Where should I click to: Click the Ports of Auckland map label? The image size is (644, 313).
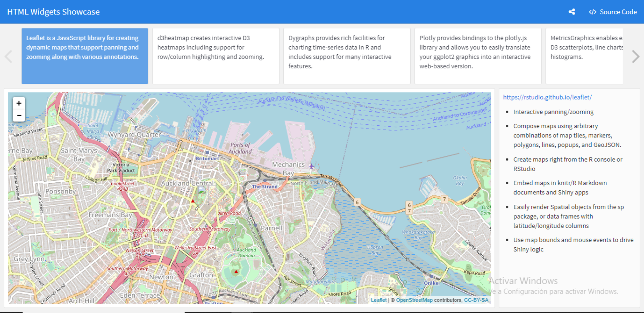240,148
